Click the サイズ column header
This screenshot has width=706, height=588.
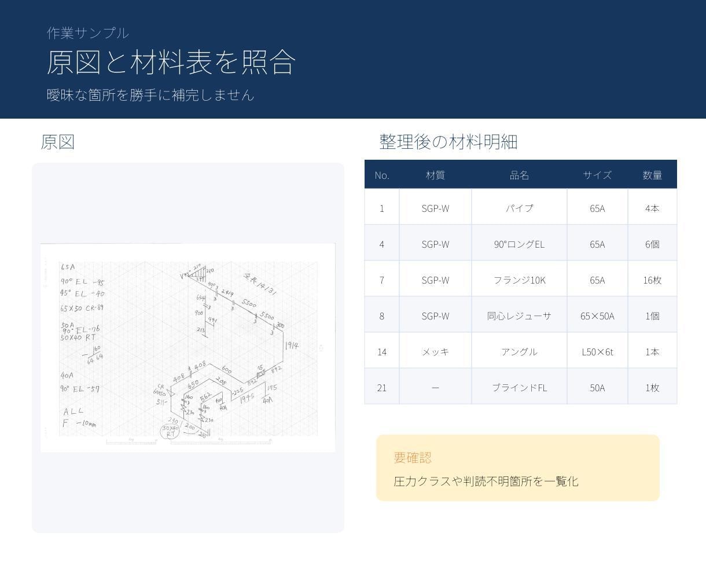coord(597,175)
